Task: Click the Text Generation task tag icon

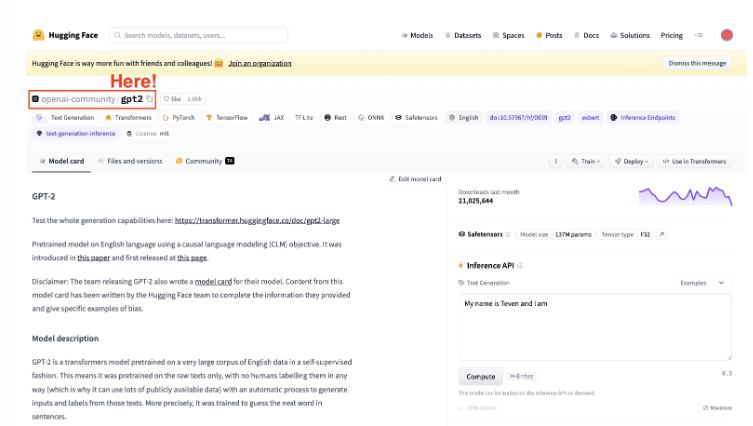Action: [x=39, y=118]
